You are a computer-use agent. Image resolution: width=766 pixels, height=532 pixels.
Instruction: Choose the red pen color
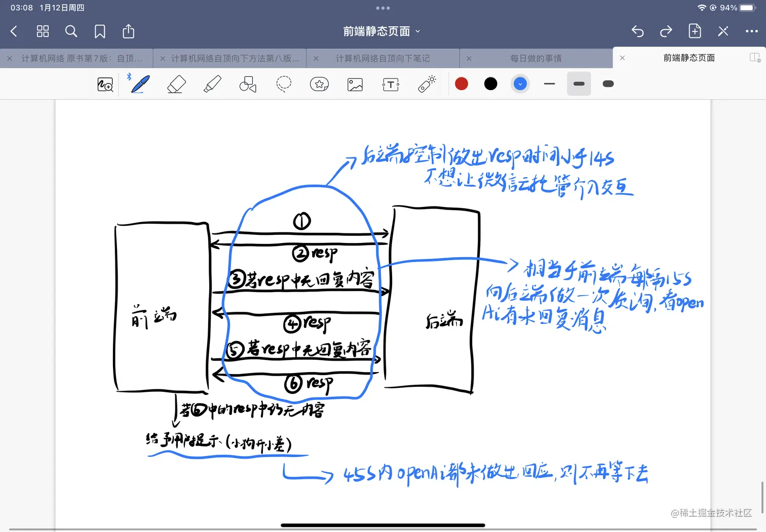462,84
